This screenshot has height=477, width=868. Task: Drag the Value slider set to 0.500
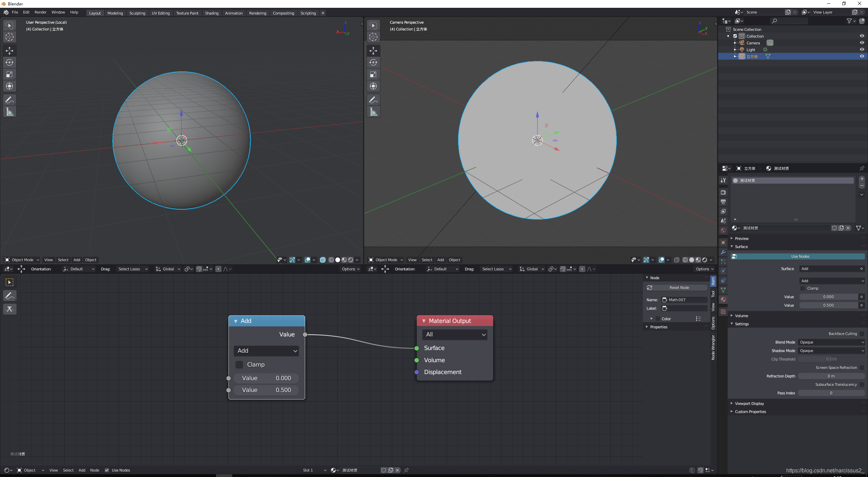coord(267,390)
